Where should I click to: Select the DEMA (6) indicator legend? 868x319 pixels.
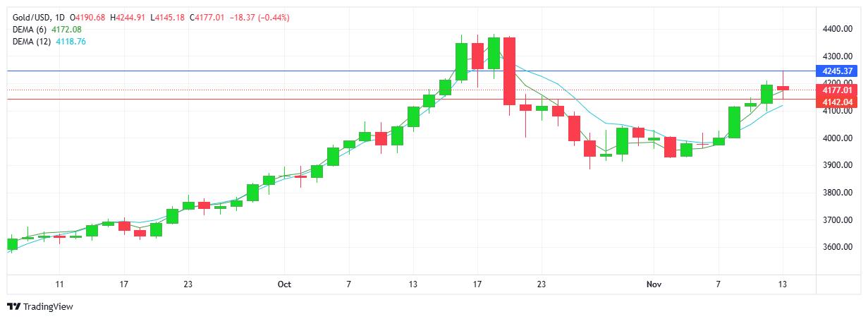(31, 29)
